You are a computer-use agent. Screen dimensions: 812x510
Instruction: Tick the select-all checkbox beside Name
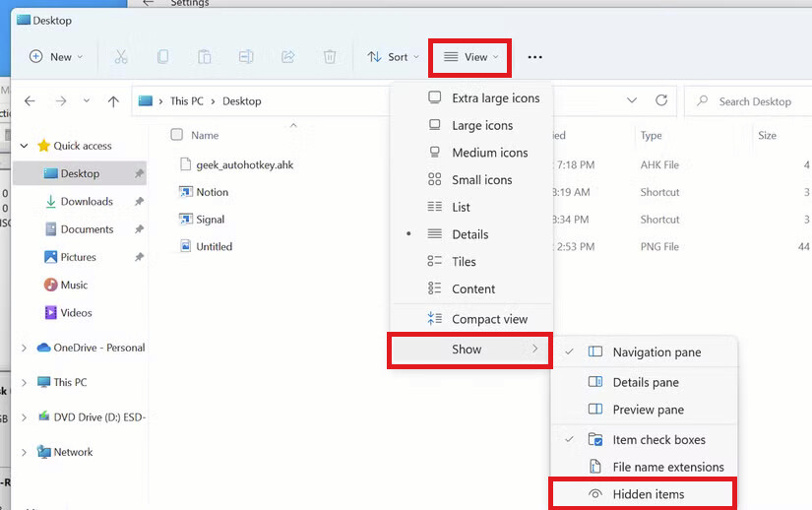coord(176,135)
